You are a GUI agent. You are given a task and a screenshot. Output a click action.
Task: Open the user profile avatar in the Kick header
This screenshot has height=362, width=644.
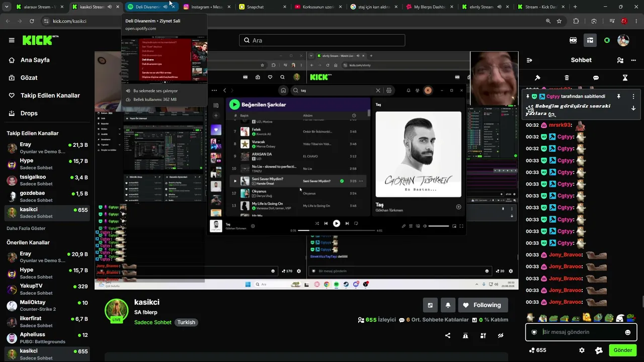pos(623,40)
